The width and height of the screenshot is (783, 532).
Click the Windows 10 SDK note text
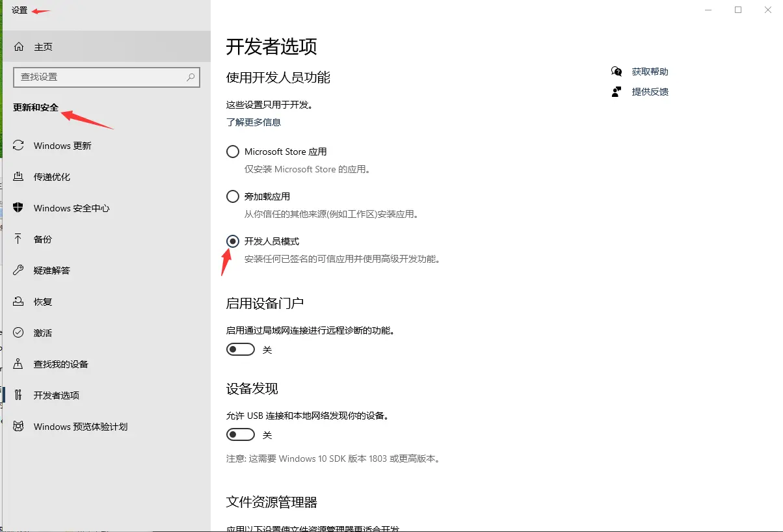(334, 459)
